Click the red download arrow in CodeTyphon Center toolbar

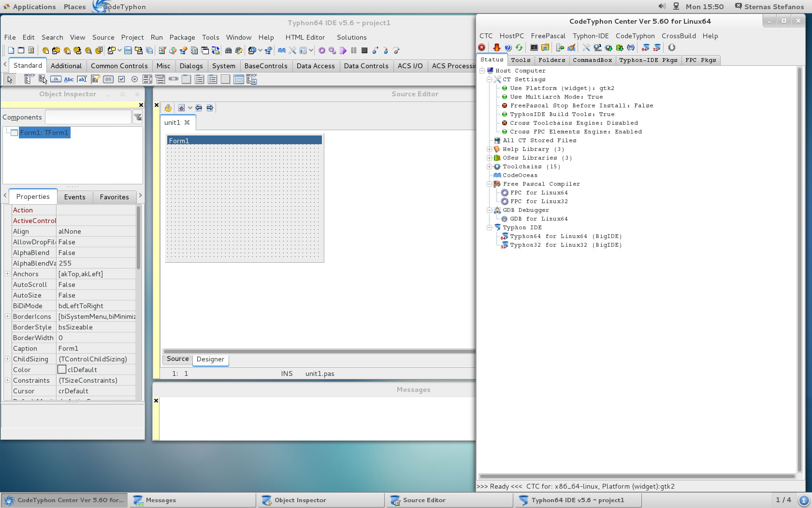click(x=497, y=47)
